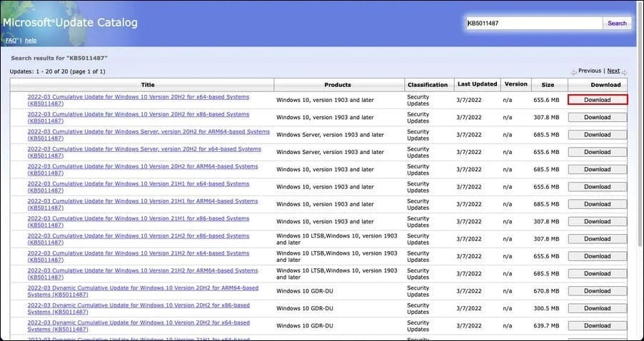Open Windows 10 21H1 x86 Cumulative Update link
This screenshot has width=644, height=341.
139,222
